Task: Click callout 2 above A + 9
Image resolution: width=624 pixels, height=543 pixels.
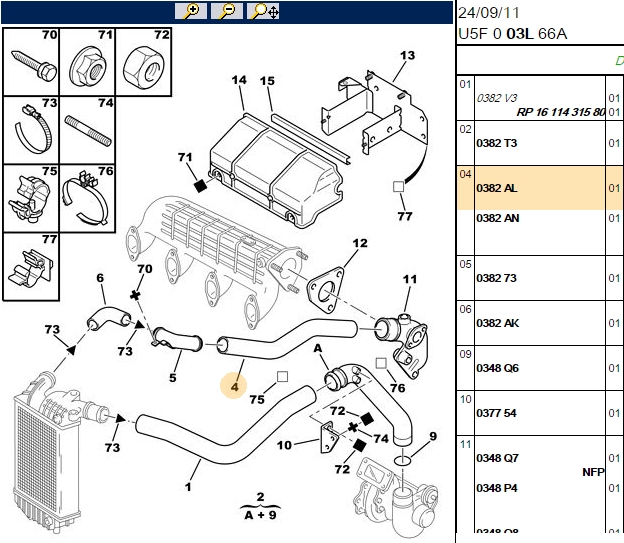Action: point(260,496)
